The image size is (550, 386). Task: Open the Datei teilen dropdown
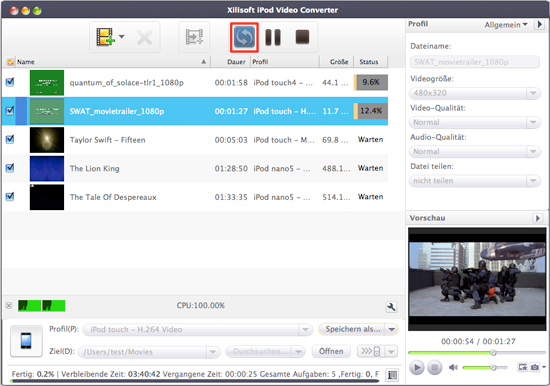tap(475, 181)
